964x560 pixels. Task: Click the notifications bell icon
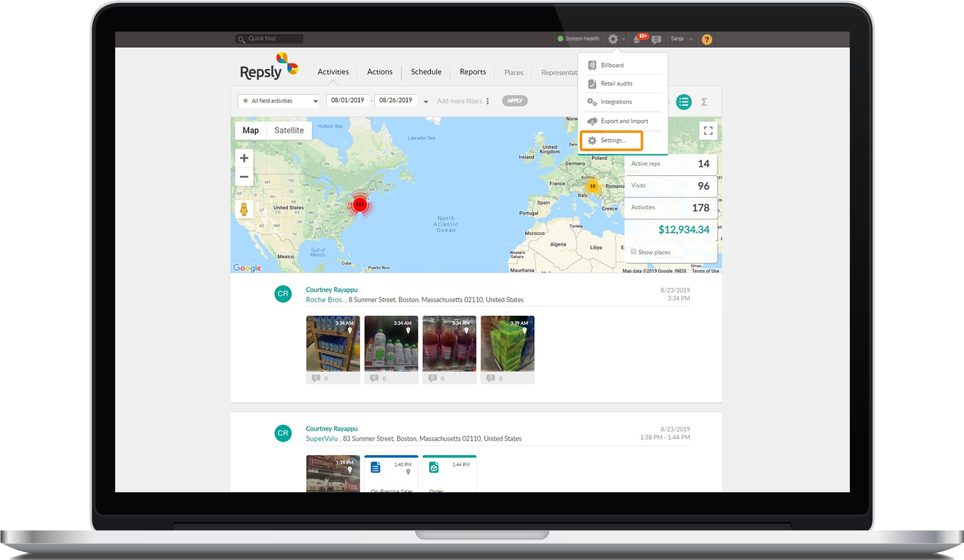point(637,39)
